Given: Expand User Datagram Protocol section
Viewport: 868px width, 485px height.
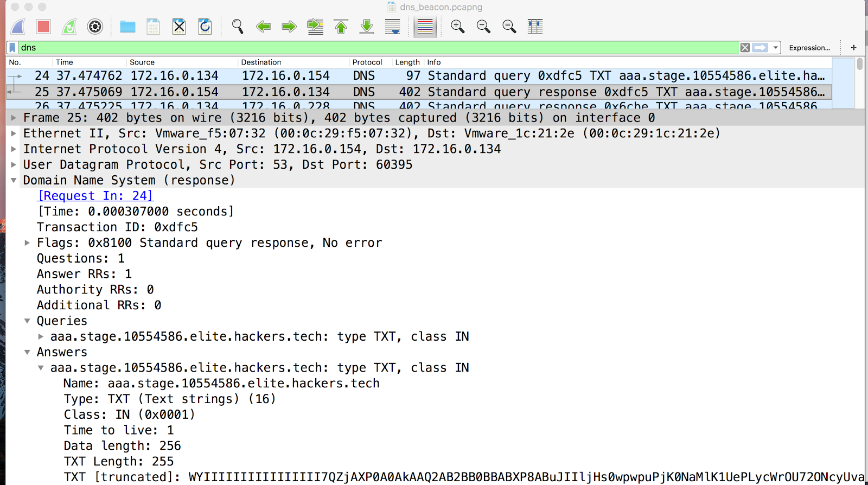Looking at the screenshot, I should pos(14,165).
